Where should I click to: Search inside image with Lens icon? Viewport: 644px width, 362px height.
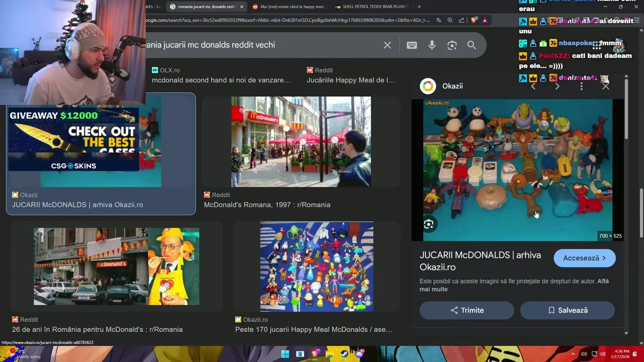click(429, 224)
